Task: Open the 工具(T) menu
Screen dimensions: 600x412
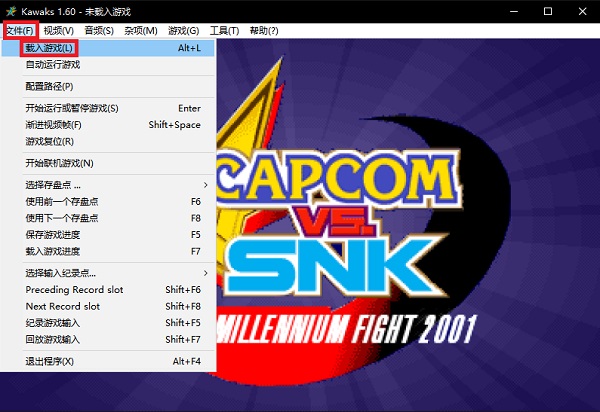Action: pyautogui.click(x=225, y=31)
